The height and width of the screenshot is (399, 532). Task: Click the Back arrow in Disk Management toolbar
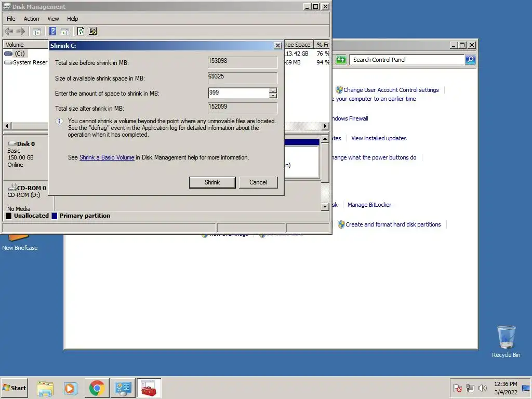tap(9, 32)
